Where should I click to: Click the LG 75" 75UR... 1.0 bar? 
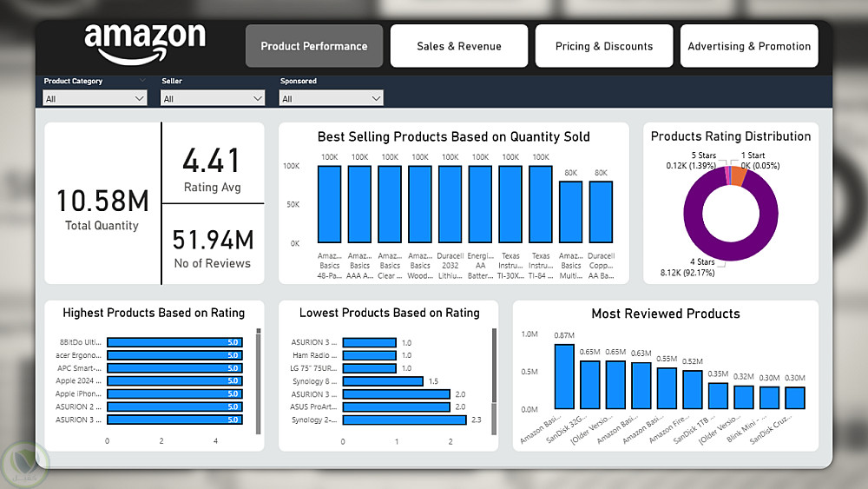(x=369, y=367)
